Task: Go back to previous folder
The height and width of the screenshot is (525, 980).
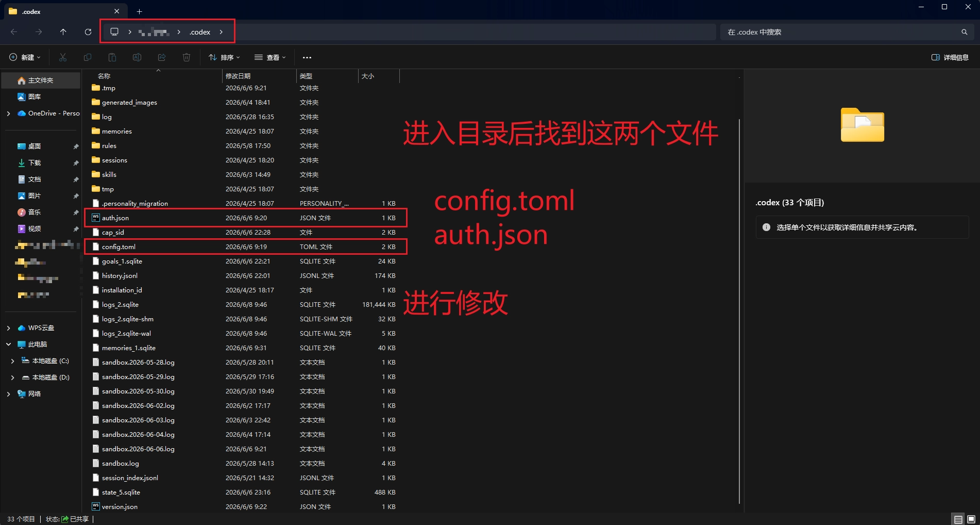Action: [14, 32]
